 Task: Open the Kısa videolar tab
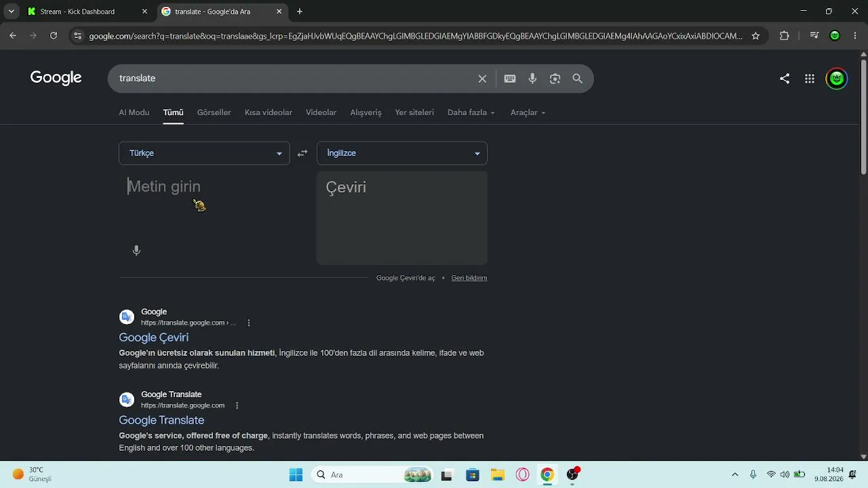[269, 113]
